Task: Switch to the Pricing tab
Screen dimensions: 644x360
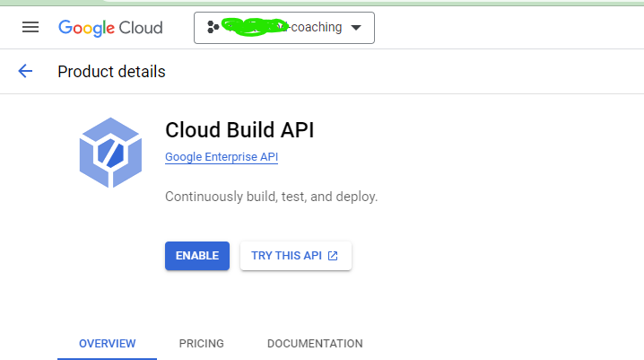Action: click(x=201, y=344)
